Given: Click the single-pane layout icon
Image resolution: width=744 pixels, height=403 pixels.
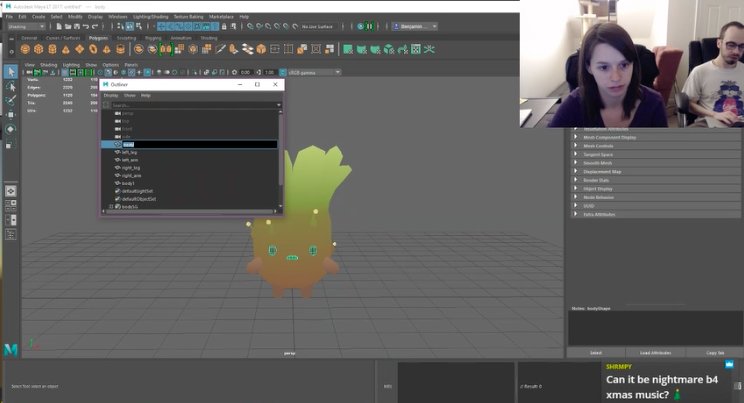Looking at the screenshot, I should [x=11, y=190].
